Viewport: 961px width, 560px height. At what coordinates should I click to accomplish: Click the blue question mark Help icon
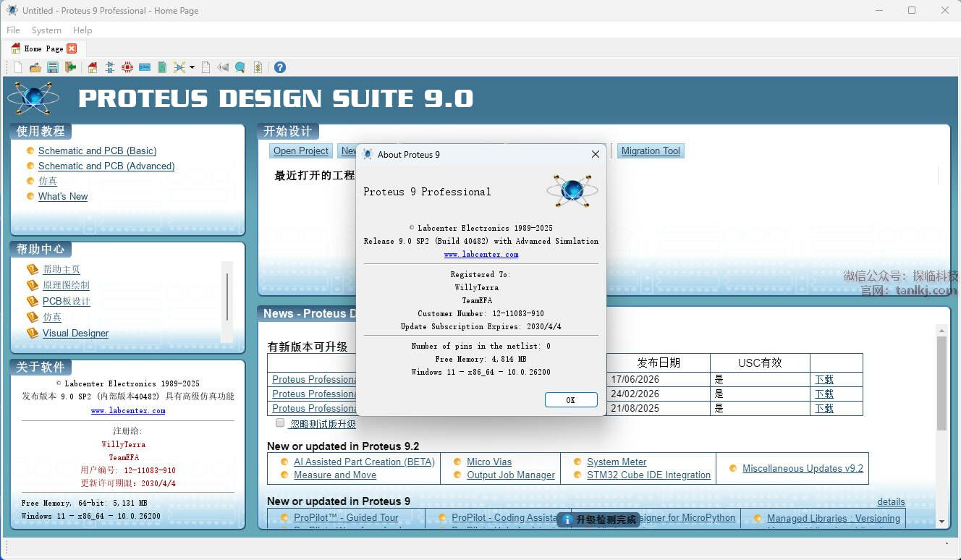click(x=280, y=67)
